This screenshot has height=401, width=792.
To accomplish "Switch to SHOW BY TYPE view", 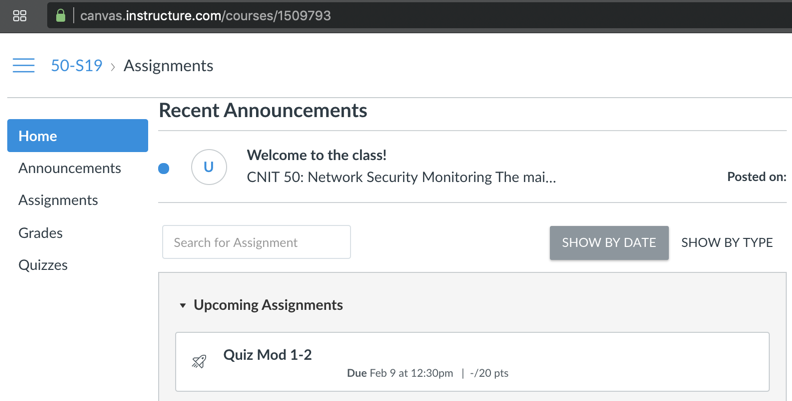I will coord(726,242).
